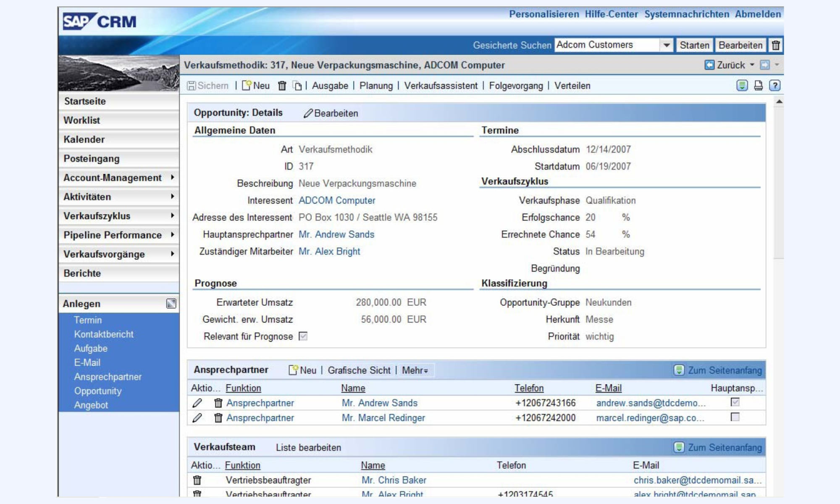The image size is (840, 504).
Task: Click the Zurück back arrow icon
Action: tap(709, 65)
